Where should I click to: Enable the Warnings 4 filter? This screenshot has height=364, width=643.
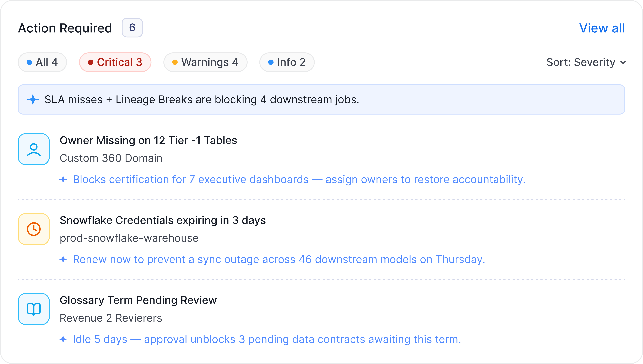click(x=205, y=62)
